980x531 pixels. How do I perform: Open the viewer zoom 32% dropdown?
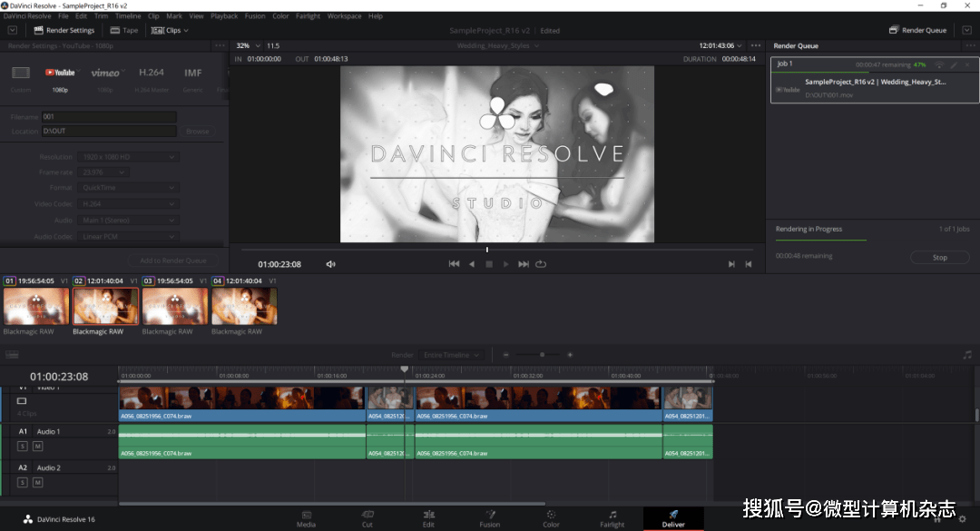click(x=248, y=45)
